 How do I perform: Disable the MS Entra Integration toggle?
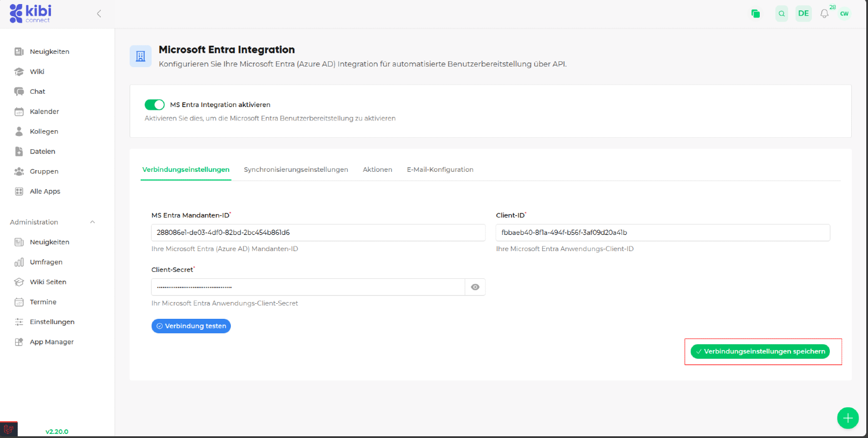(155, 105)
